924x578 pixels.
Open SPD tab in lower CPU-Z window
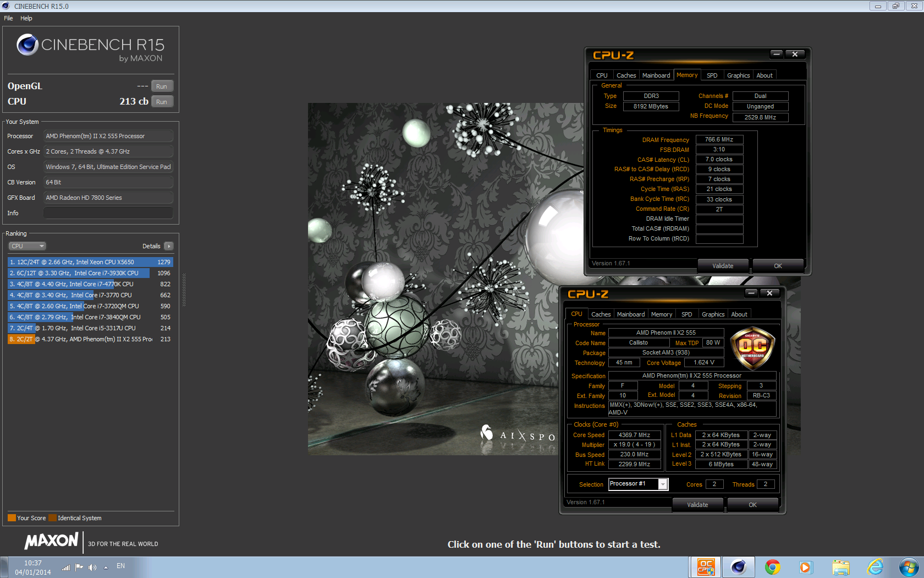[686, 314]
